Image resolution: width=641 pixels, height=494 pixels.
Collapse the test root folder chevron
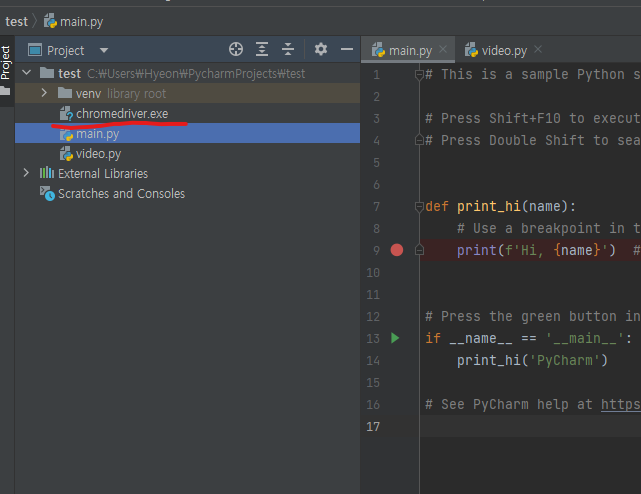click(x=27, y=73)
